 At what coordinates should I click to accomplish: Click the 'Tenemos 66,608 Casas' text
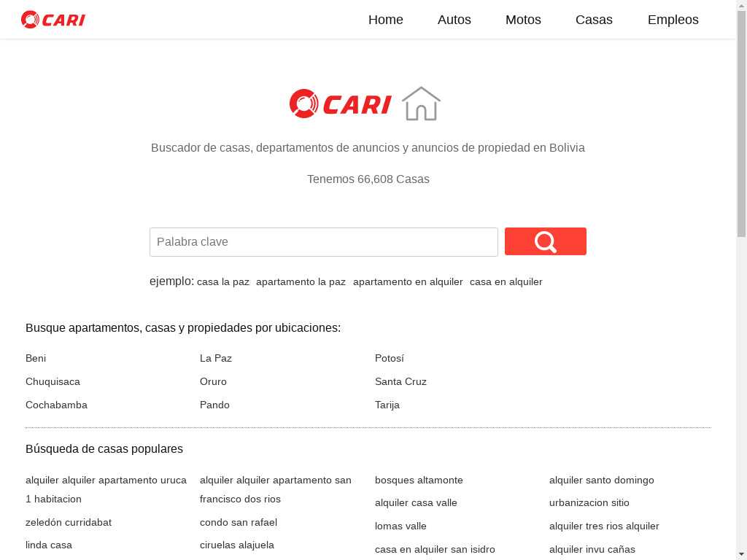tap(368, 179)
